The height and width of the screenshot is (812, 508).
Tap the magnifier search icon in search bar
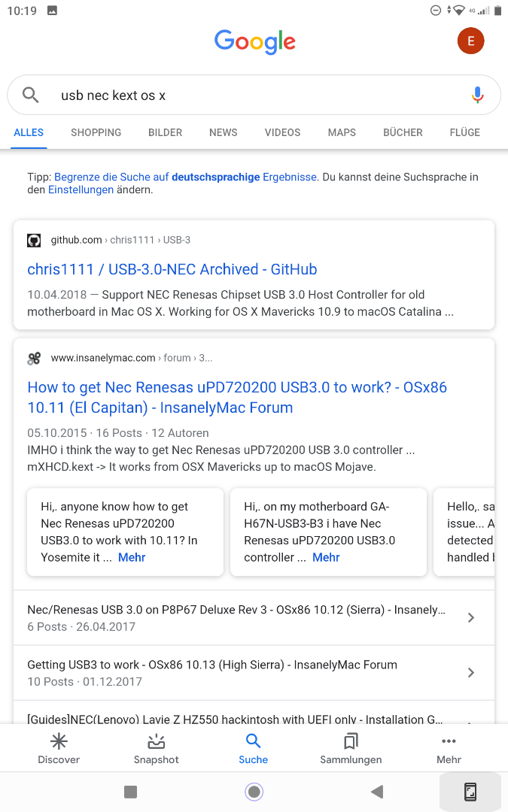[30, 95]
